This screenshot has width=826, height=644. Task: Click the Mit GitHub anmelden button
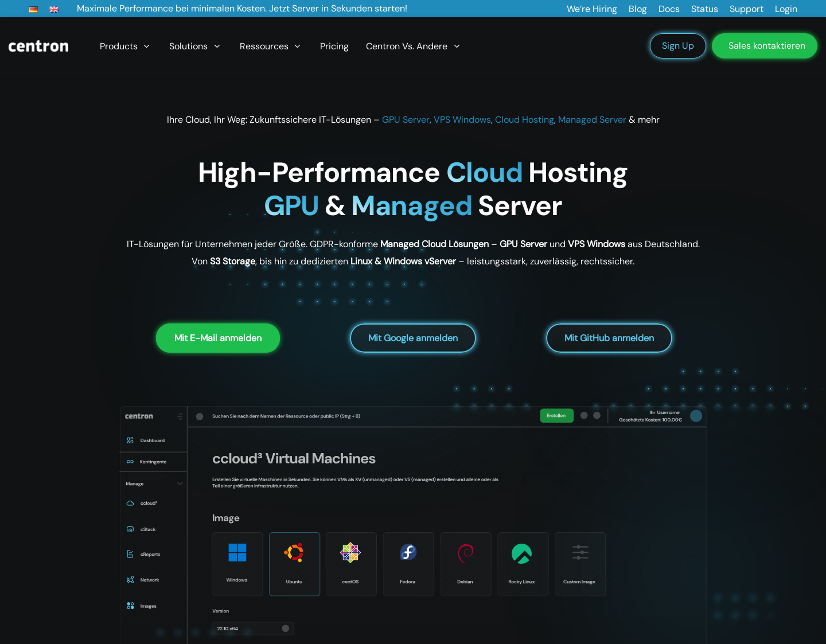pos(609,338)
